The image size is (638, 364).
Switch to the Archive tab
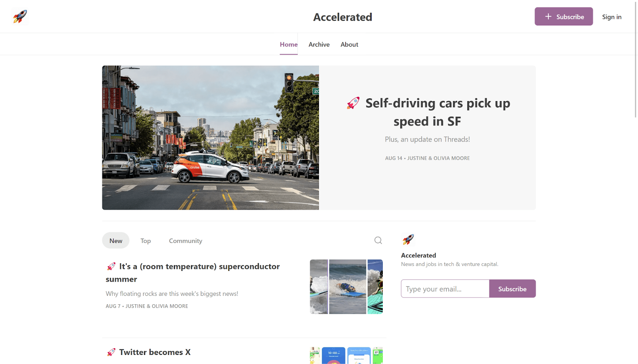(x=319, y=44)
